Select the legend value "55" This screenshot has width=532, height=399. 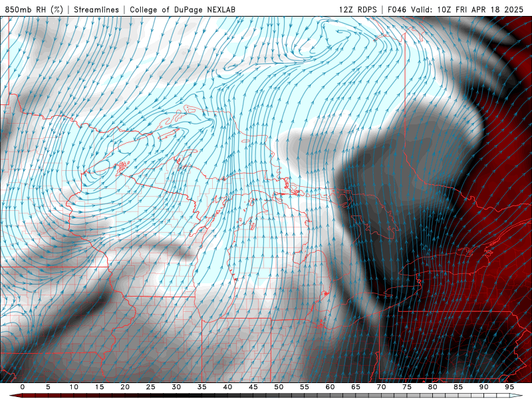click(305, 387)
